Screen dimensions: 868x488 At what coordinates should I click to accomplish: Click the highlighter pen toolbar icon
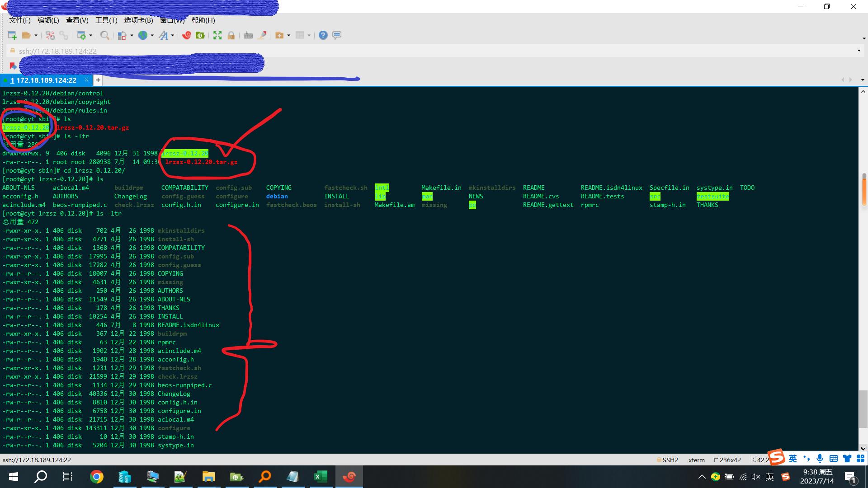tap(262, 35)
